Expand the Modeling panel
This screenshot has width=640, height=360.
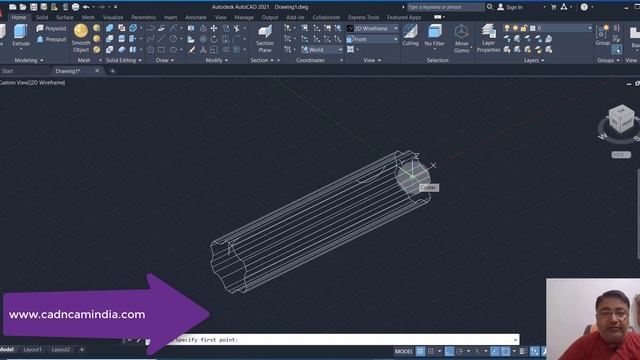point(29,60)
